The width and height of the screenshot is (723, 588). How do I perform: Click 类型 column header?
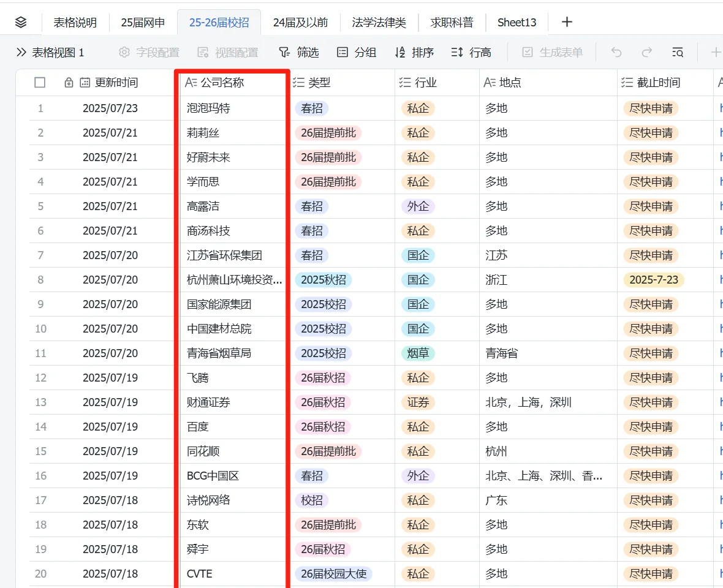tap(343, 83)
